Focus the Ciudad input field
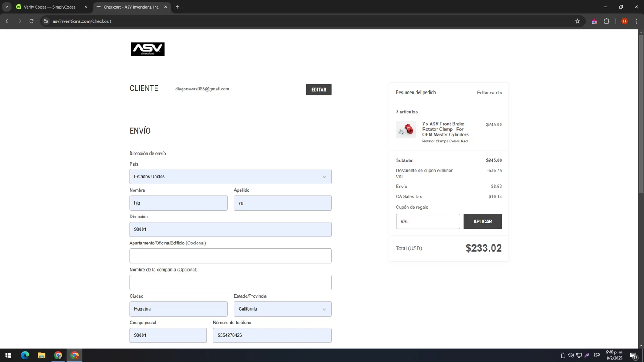The height and width of the screenshot is (362, 644). click(178, 309)
